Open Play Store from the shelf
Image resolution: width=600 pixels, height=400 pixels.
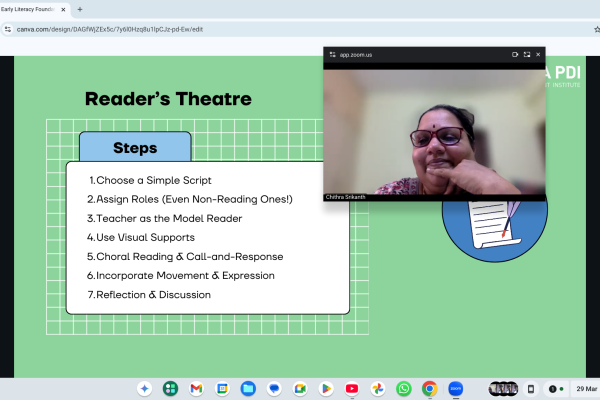click(x=326, y=388)
